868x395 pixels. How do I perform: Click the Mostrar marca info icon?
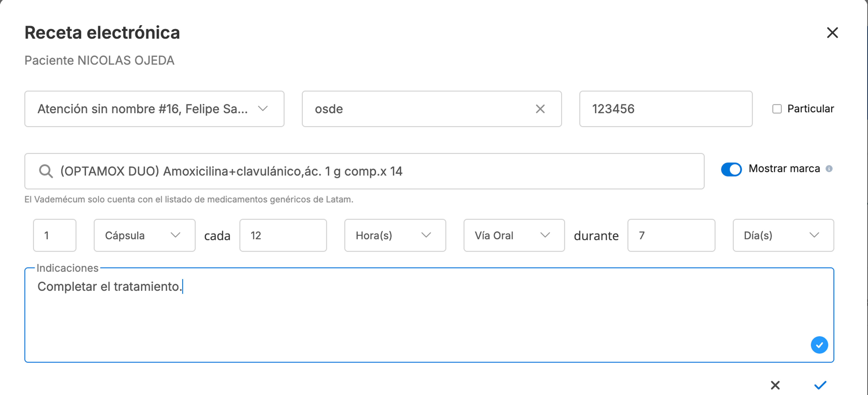click(x=829, y=169)
